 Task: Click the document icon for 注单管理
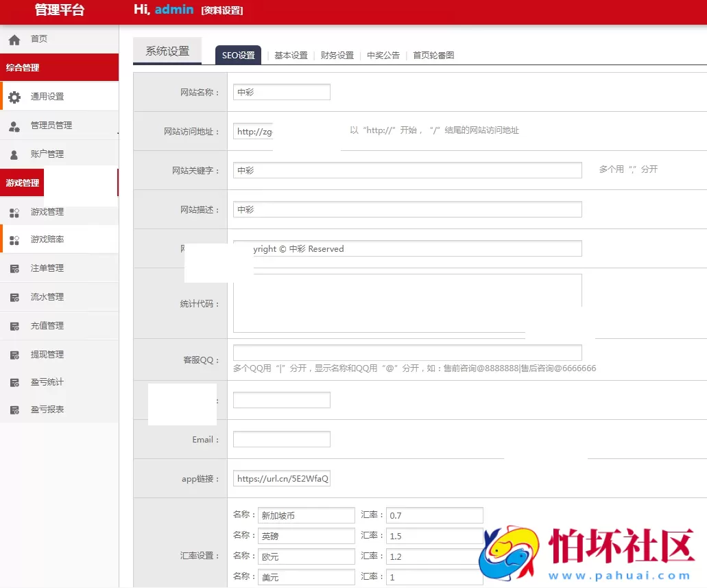tap(14, 268)
